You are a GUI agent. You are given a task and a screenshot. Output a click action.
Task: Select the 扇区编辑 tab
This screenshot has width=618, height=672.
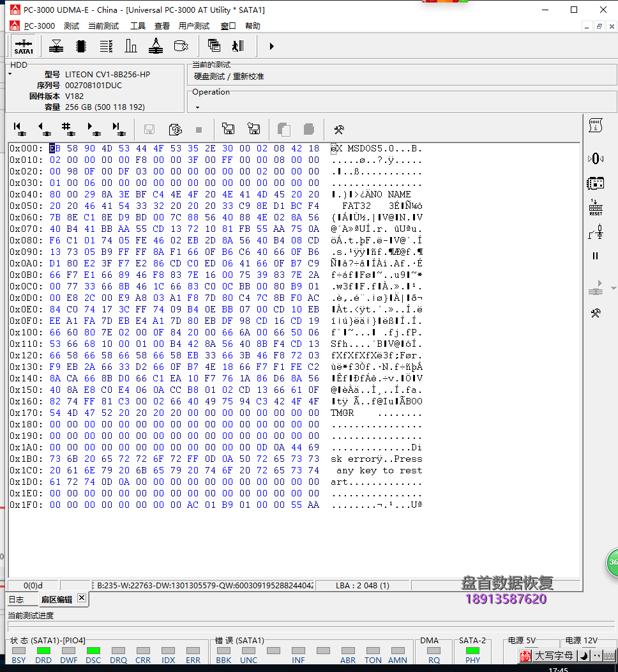click(x=57, y=600)
